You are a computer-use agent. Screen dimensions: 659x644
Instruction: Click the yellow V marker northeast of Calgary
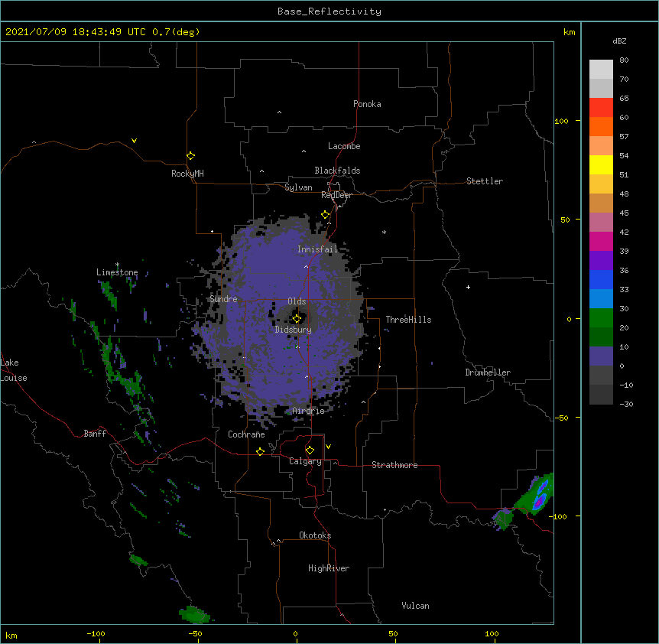tap(328, 447)
